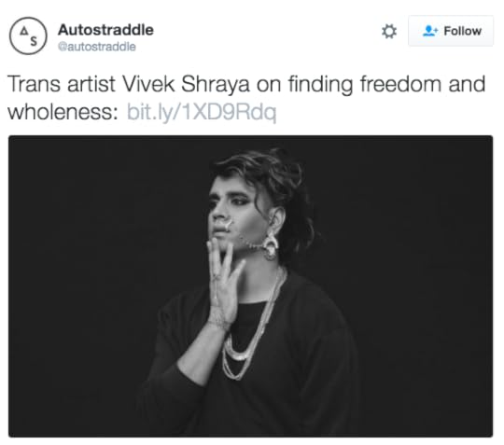Screen dimensions: 504x445
Task: Click the tweet text about Vivek Shraya
Action: point(246,98)
